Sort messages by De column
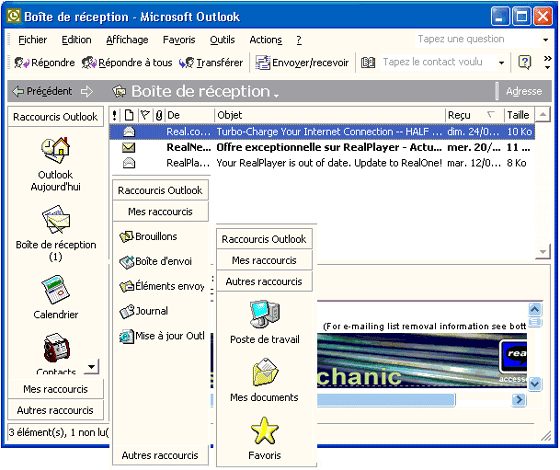The image size is (560, 470). coord(190,115)
